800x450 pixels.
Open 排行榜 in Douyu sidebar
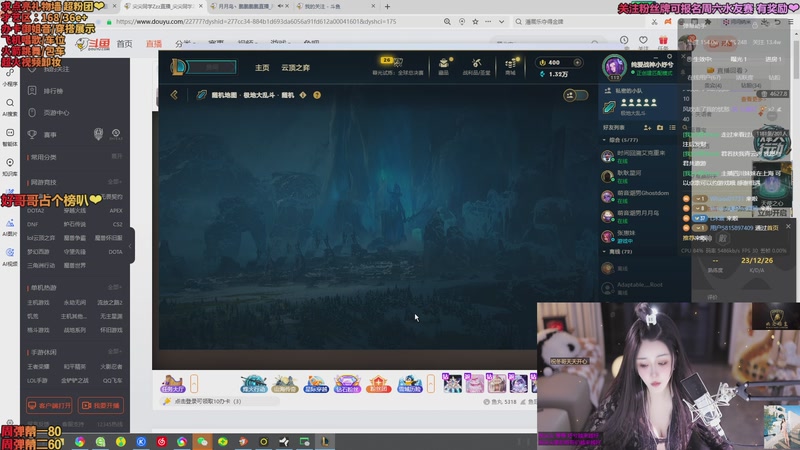[53, 91]
